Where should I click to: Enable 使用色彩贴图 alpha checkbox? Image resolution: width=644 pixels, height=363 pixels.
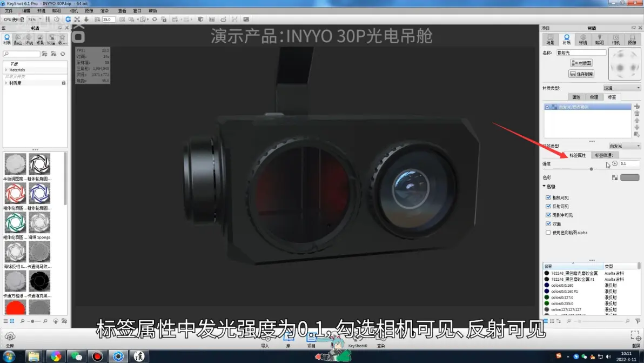(x=548, y=233)
